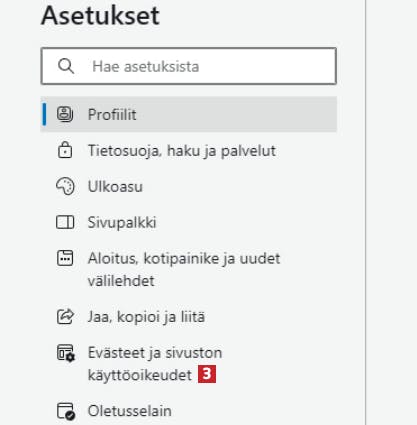The image size is (417, 425).
Task: Open Evästeet ja sivuston käyttöoikeudet
Action: point(189,364)
